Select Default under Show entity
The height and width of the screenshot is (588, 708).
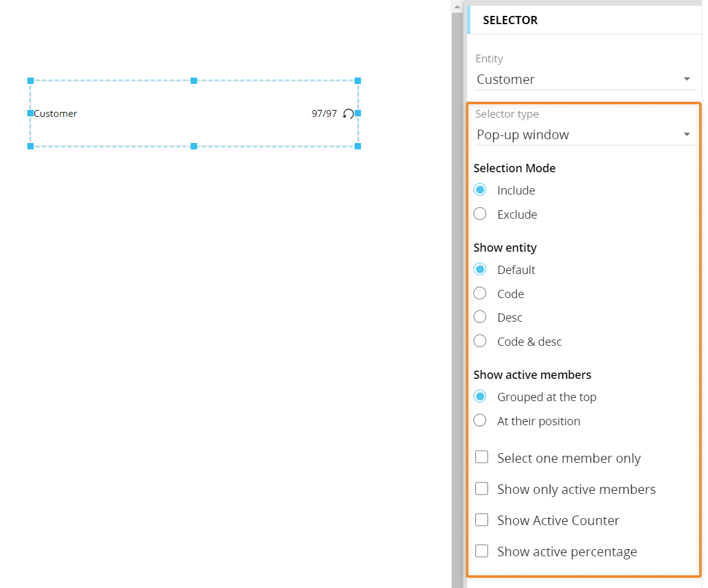(x=480, y=270)
